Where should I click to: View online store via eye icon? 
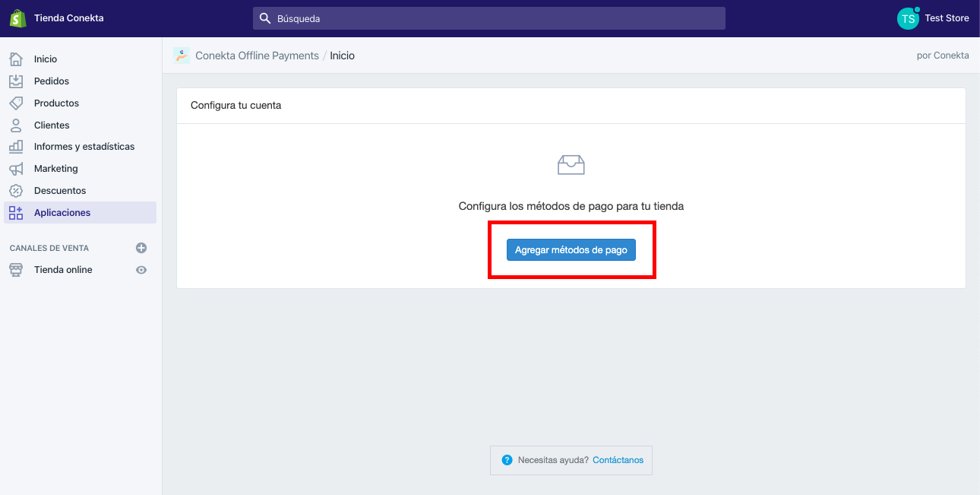click(x=141, y=270)
